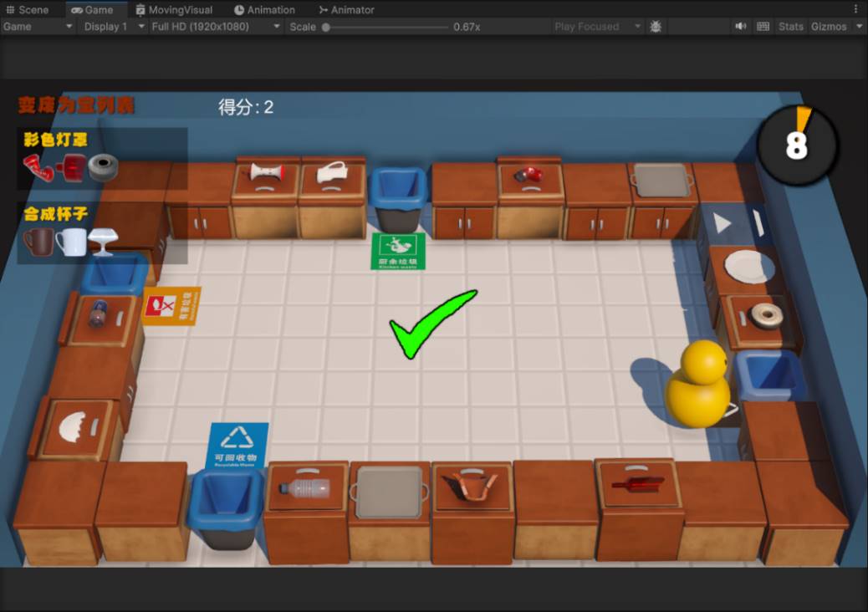This screenshot has width=868, height=612.
Task: Toggle the keyboard shortcuts icon
Action: [763, 27]
